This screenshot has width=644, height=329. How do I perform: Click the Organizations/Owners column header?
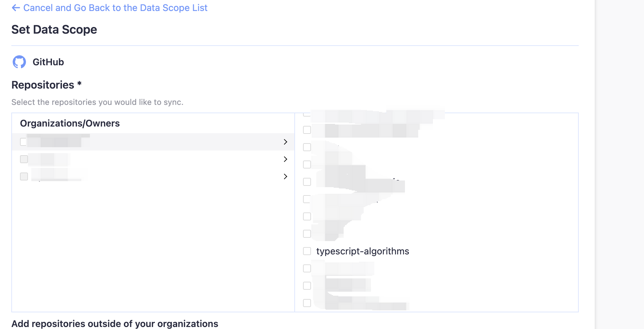point(70,123)
